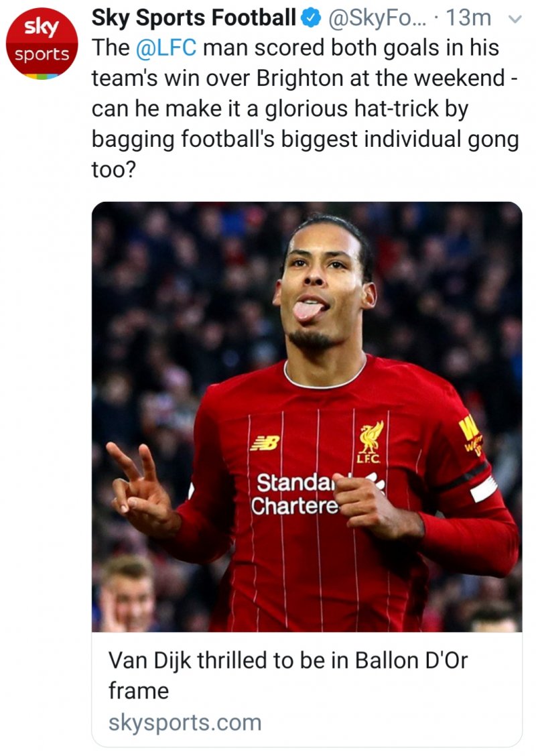Open the Sky Sports profile avatar
This screenshot has height=756, width=536.
[x=42, y=44]
